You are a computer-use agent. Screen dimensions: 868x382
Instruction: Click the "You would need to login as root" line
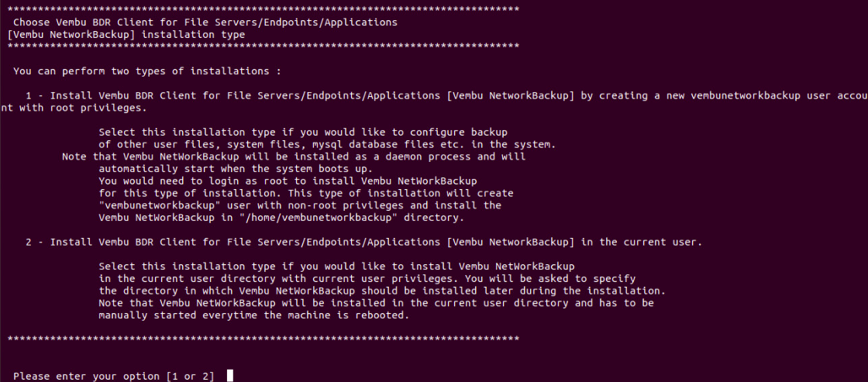pos(288,181)
